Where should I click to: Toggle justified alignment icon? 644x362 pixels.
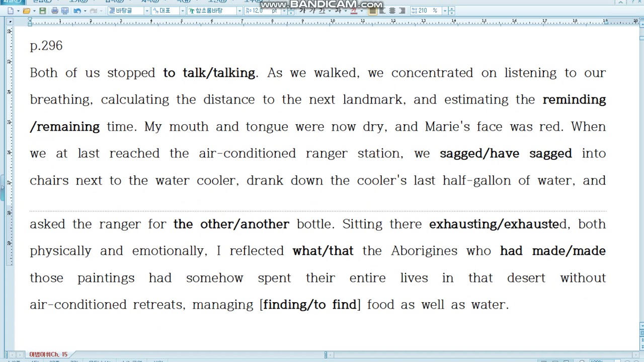pyautogui.click(x=373, y=11)
